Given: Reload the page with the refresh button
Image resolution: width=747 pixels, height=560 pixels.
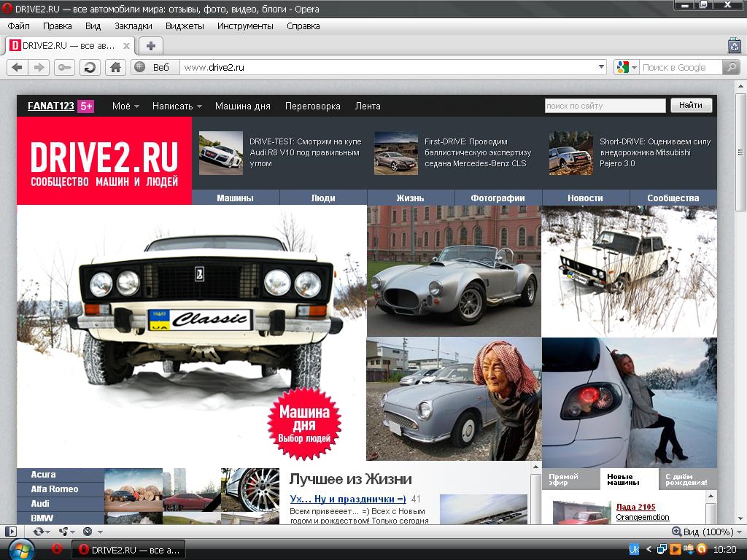Looking at the screenshot, I should point(90,68).
